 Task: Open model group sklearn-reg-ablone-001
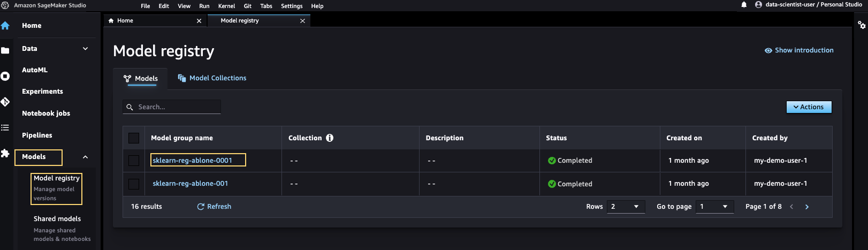click(190, 184)
